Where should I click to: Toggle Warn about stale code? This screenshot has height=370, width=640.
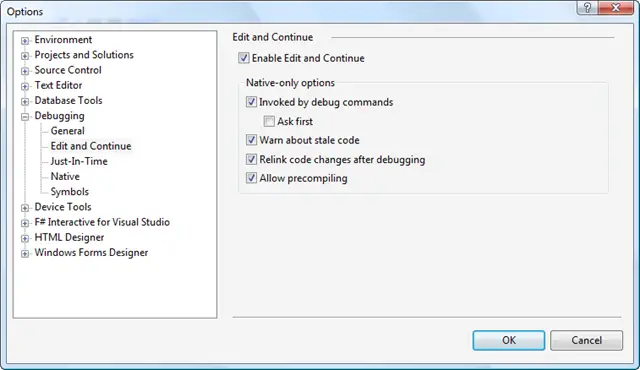tap(251, 140)
